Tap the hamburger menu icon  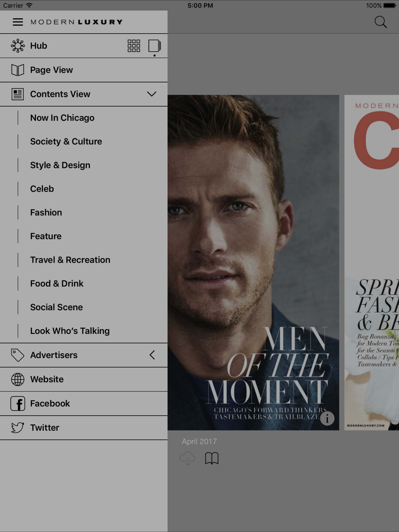18,22
